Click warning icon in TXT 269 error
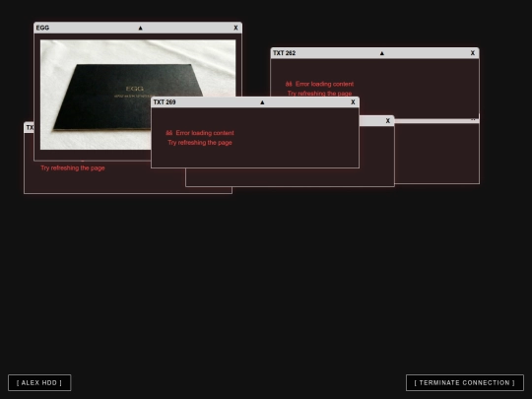The height and width of the screenshot is (399, 532). (x=169, y=133)
